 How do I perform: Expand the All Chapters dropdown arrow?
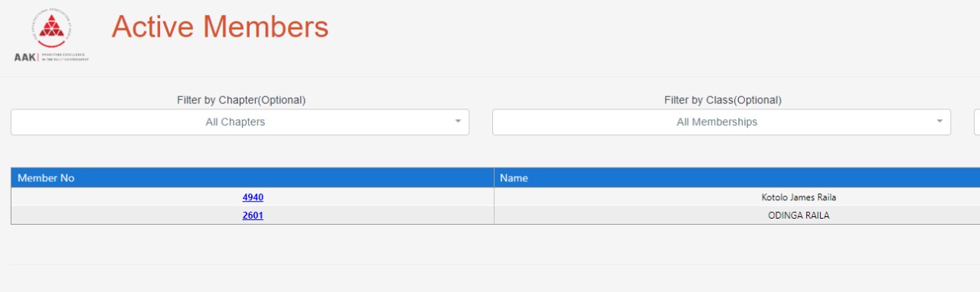pyautogui.click(x=458, y=122)
